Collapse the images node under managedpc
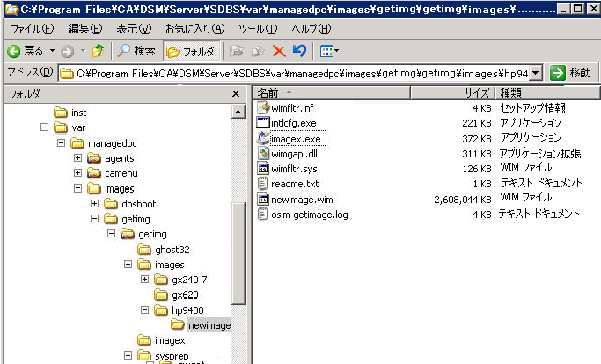601x364 pixels. tap(77, 188)
